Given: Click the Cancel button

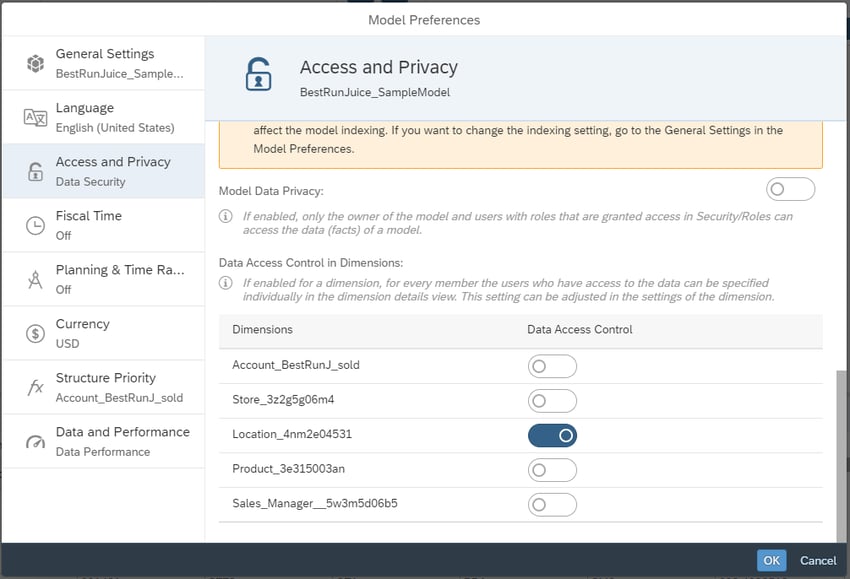Looking at the screenshot, I should pyautogui.click(x=818, y=561).
